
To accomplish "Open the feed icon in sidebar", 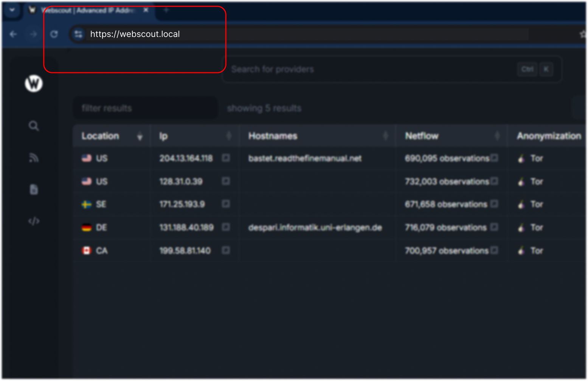I will pos(34,158).
